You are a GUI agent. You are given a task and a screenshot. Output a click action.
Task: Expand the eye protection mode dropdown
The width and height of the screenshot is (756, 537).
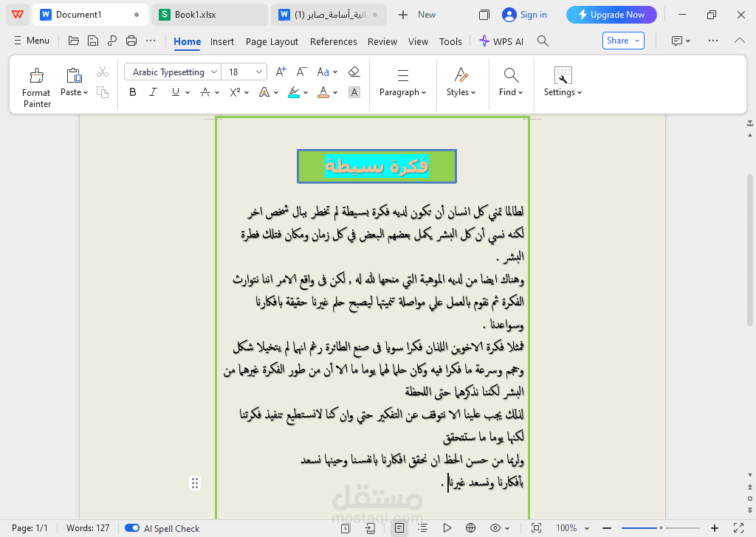[507, 529]
